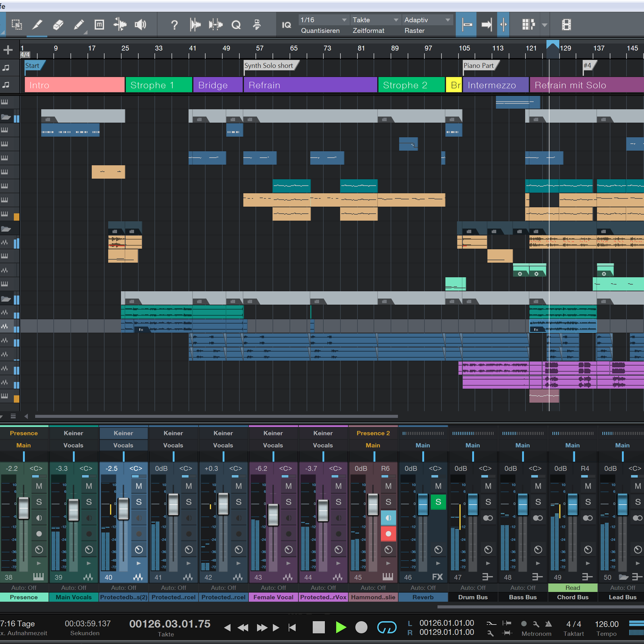Open the video track film icon
The height and width of the screenshot is (644, 644).
(566, 25)
